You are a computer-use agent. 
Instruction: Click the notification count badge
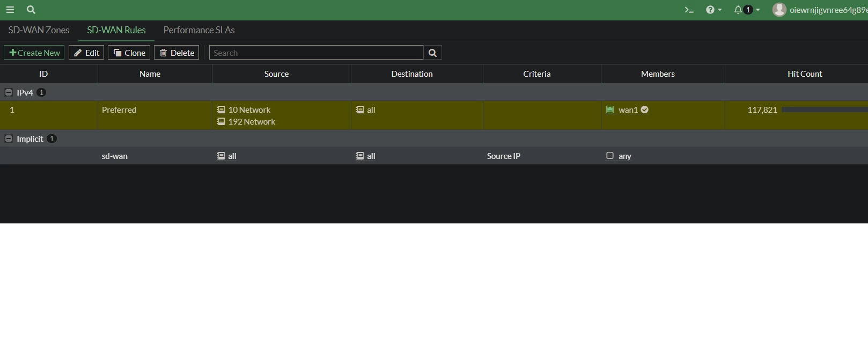748,10
